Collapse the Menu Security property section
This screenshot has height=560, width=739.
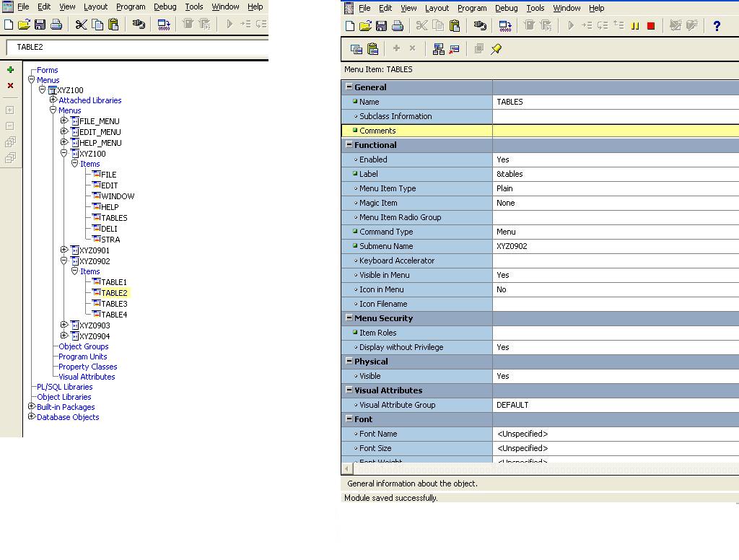pos(349,318)
